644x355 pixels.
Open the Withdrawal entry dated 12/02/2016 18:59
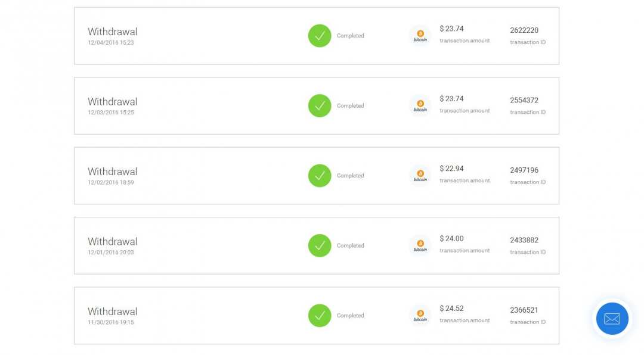click(317, 176)
